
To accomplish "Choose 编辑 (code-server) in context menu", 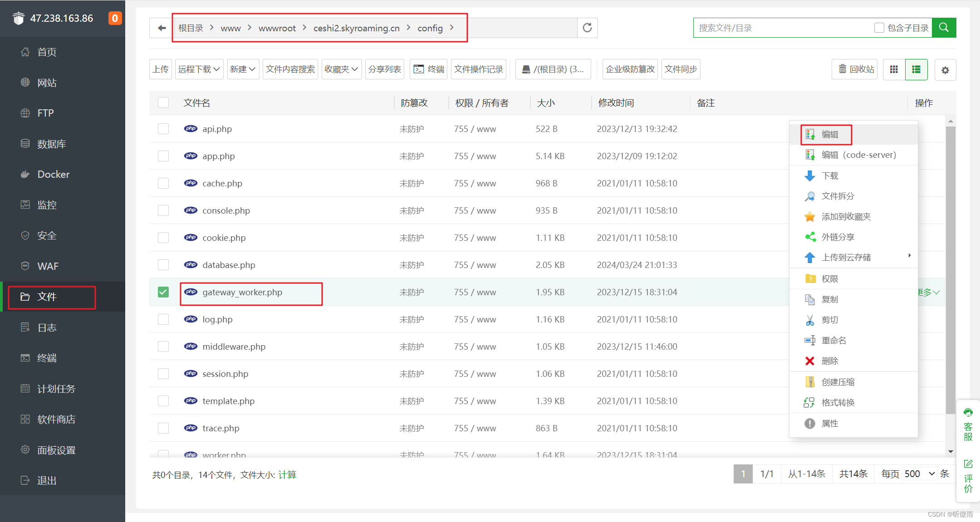I will 853,155.
